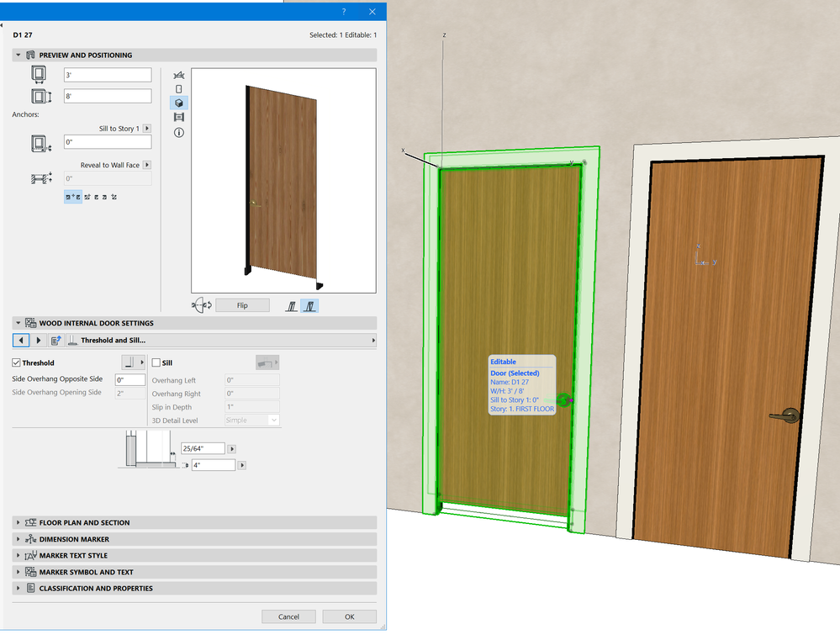Click the 4" threshold dimension field
The image size is (840, 640).
(214, 465)
